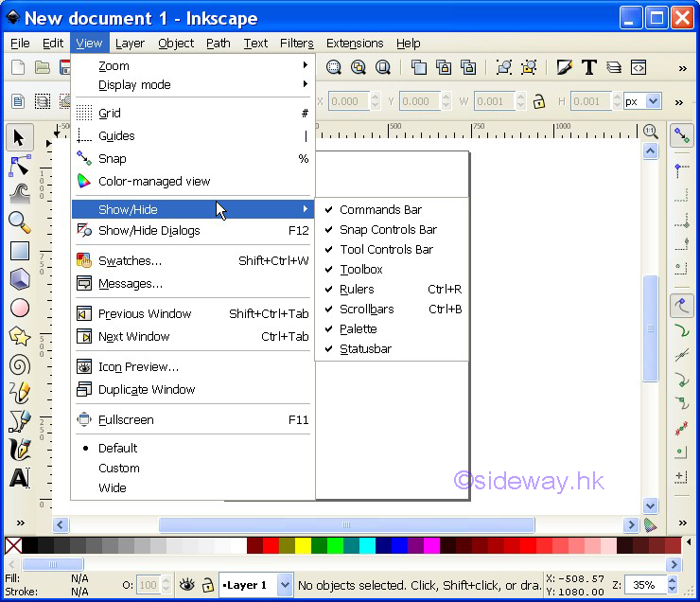Select the Node editing tool
Image resolution: width=700 pixels, height=602 pixels.
pos(19,166)
